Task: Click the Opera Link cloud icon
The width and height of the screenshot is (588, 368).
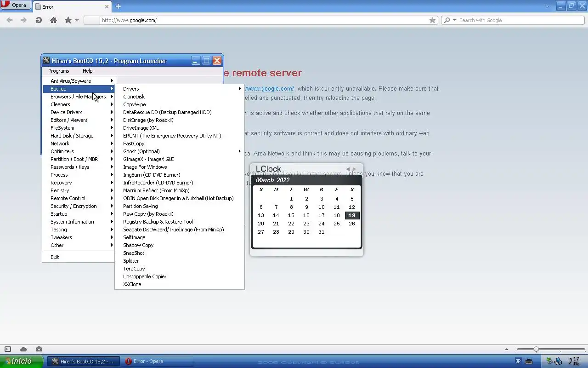Action: pos(23,349)
